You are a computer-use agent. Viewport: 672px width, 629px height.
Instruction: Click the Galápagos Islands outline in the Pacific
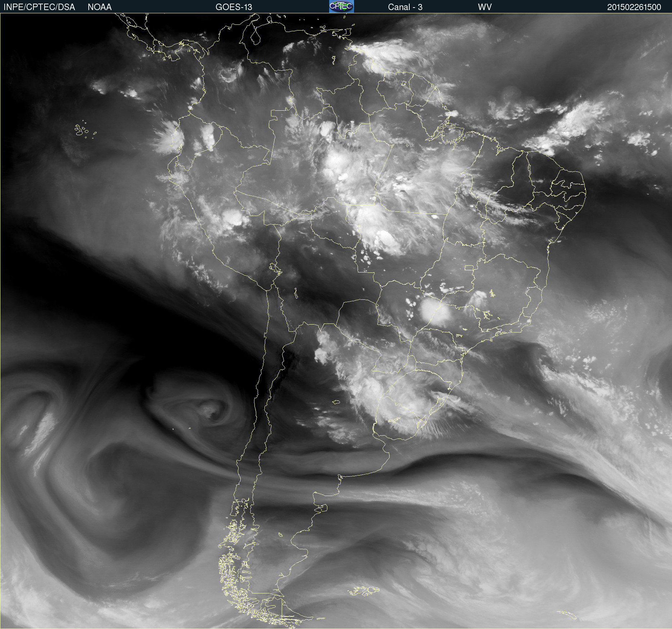(81, 130)
